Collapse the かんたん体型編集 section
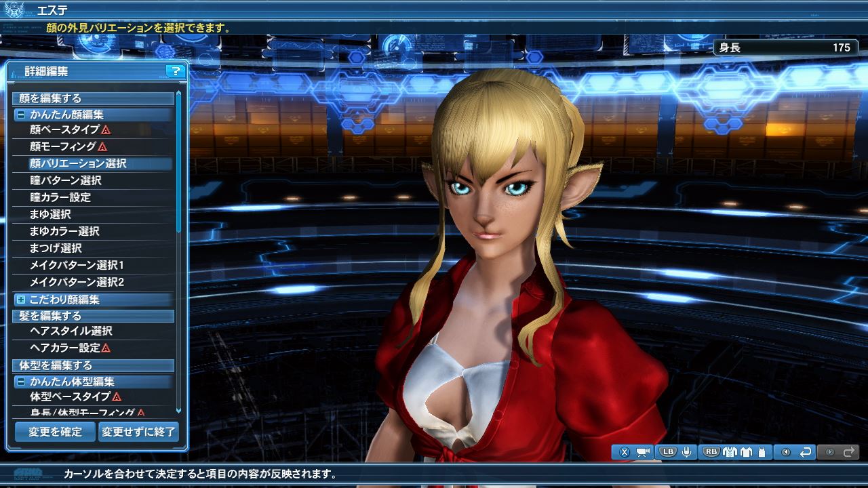Image resolution: width=868 pixels, height=488 pixels. coord(20,382)
